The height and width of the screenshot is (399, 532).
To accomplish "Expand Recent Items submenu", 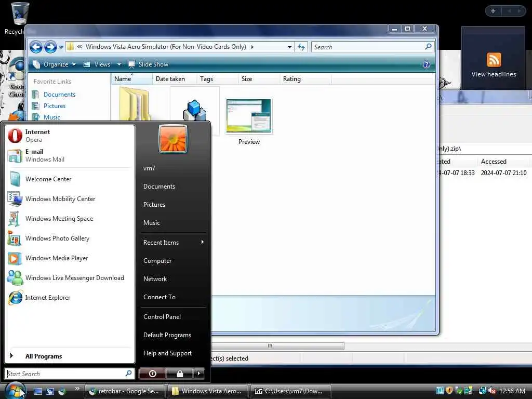I will point(173,242).
